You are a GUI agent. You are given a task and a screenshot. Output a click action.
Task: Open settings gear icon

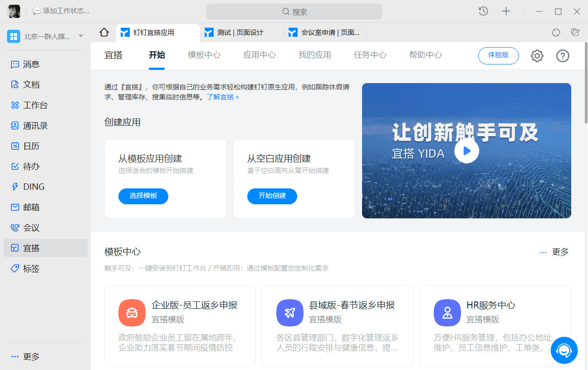(537, 56)
